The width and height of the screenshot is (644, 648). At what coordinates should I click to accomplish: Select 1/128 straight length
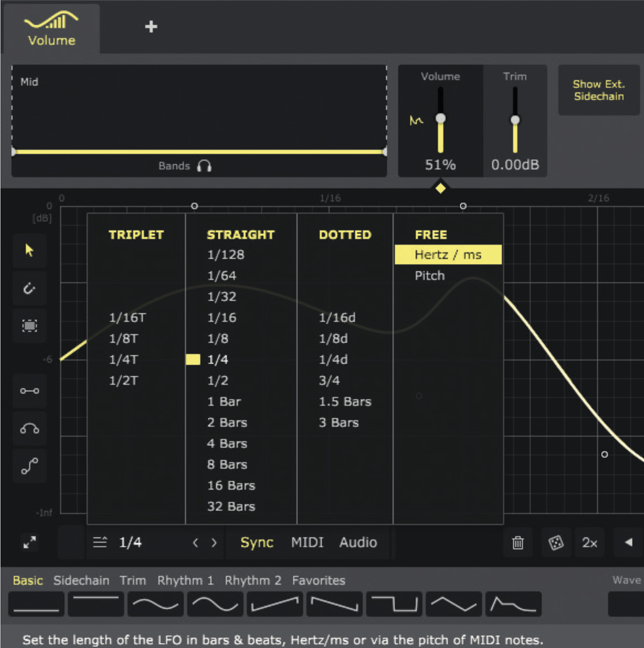tap(226, 255)
